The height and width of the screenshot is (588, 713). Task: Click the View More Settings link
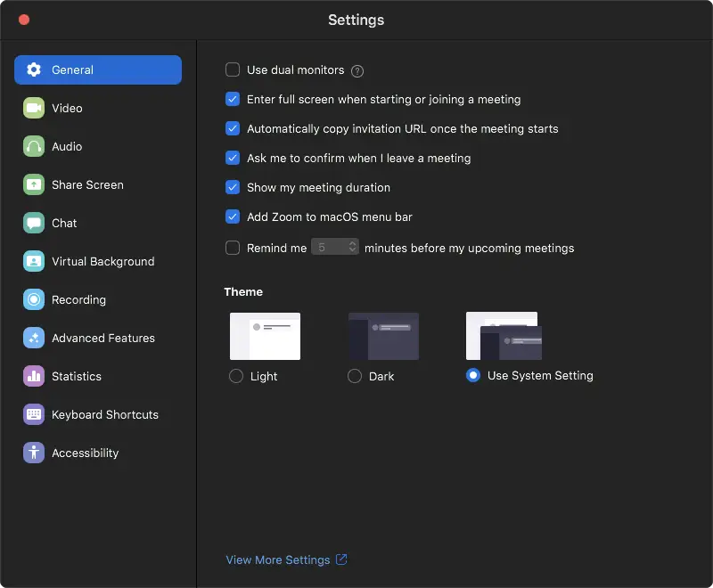(x=279, y=559)
